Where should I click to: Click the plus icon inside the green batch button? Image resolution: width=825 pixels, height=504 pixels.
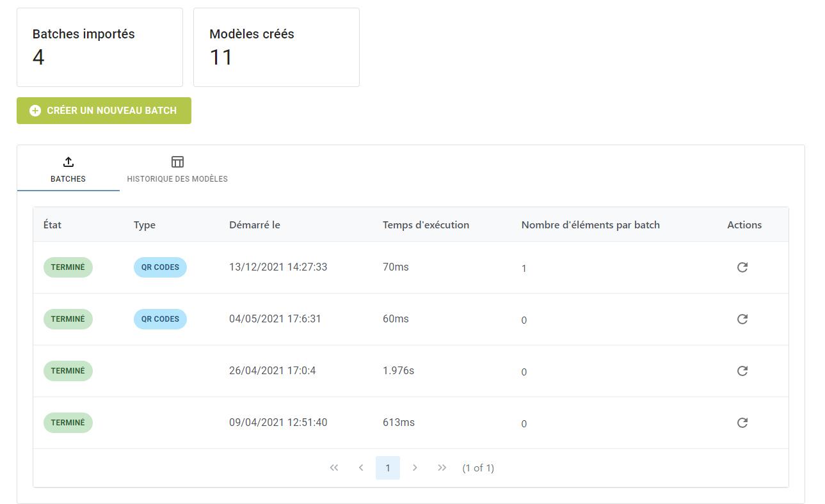click(34, 110)
